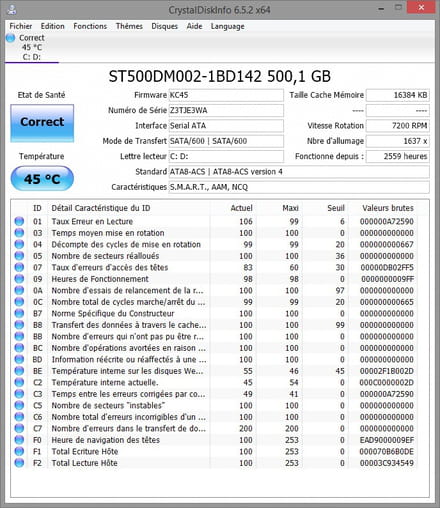This screenshot has height=508, width=440.
Task: Select text Total Ecriture Hôte
Action: 85,451
